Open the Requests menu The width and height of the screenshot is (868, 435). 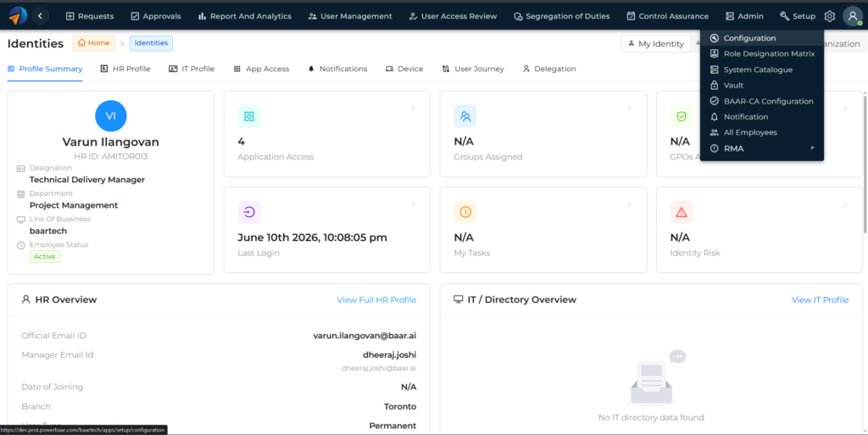point(90,16)
